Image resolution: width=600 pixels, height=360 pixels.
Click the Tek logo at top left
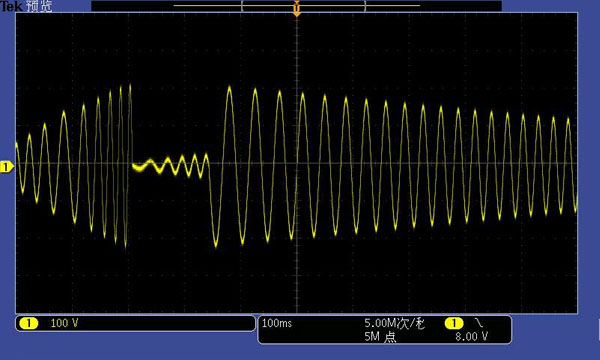(11, 5)
